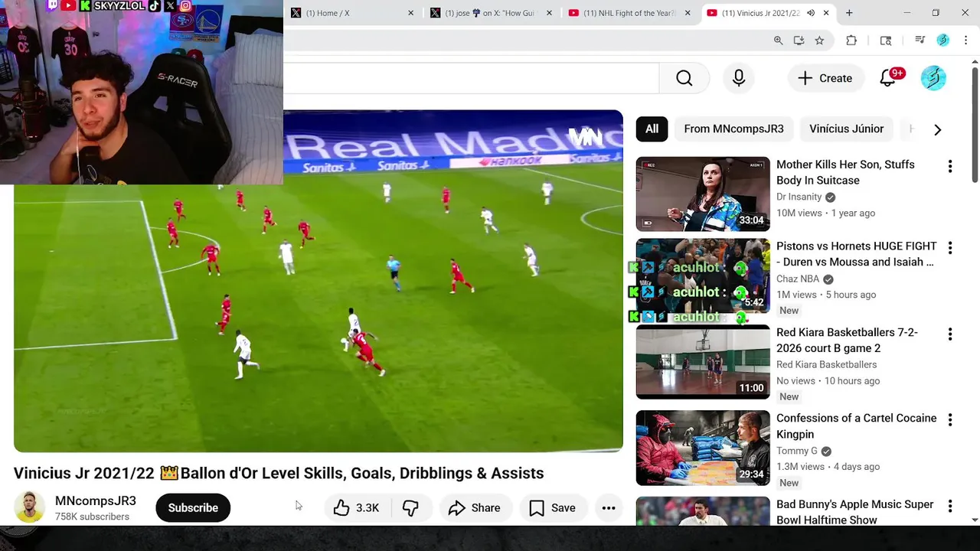
Task: Open options for Cartel Cocaine Kingpin video
Action: (x=950, y=420)
